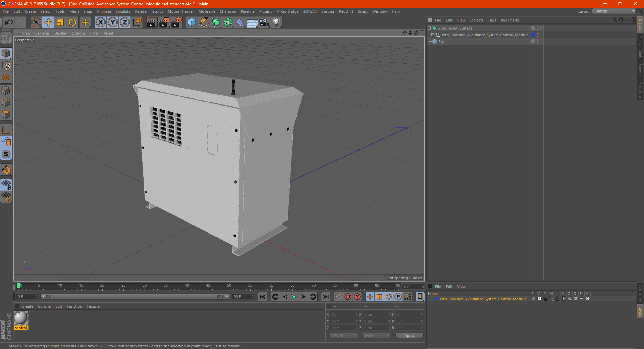Viewport: 644px width, 349px height.
Task: Open the deformer objects icon
Action: (240, 22)
